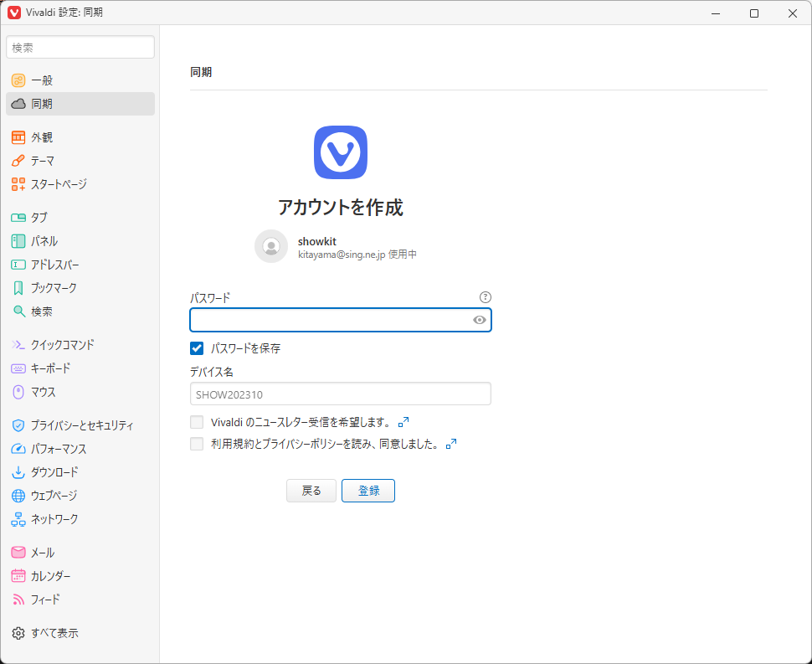This screenshot has width=812, height=664.
Task: Minimize the Vivaldi settings window
Action: 716,13
